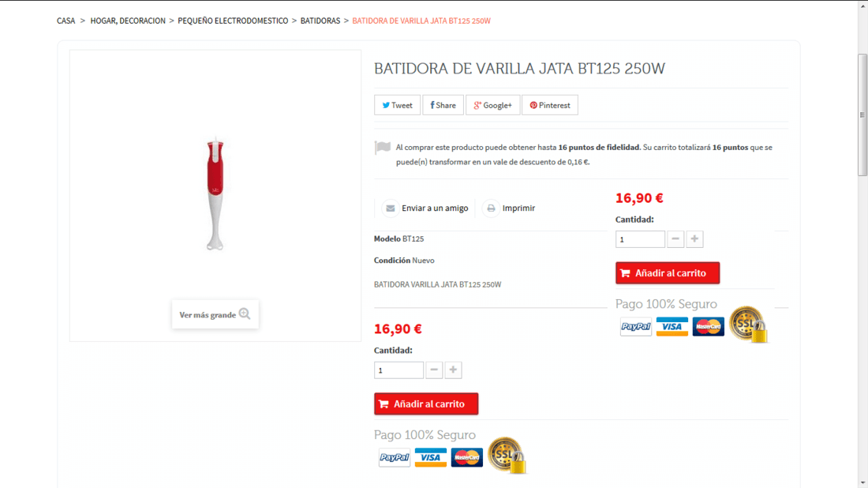Screen dimensions: 868x488
Task: Increase quantity with lower plus button
Action: [x=453, y=370]
